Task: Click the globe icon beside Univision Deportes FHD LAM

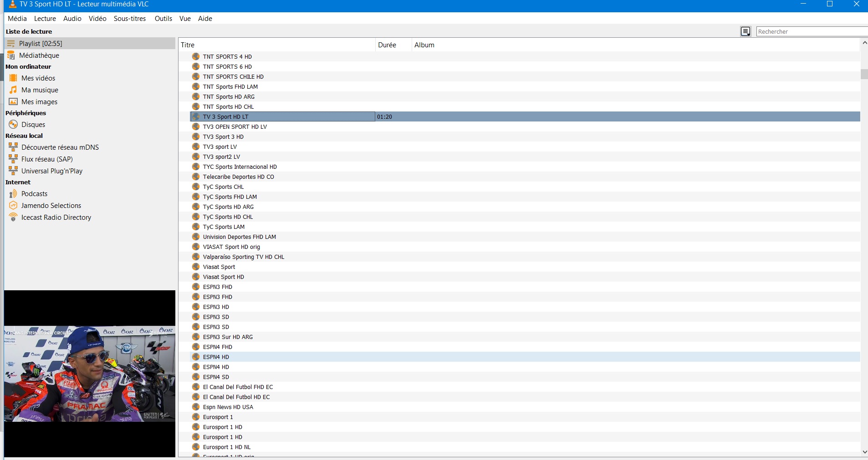Action: coord(196,237)
